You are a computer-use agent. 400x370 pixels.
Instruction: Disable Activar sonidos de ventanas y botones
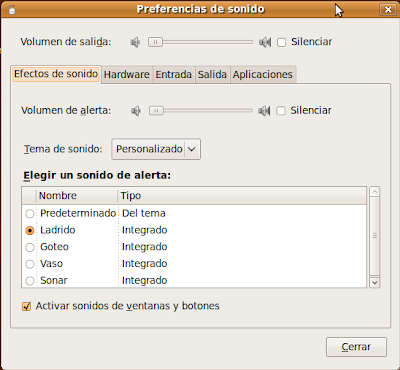26,306
